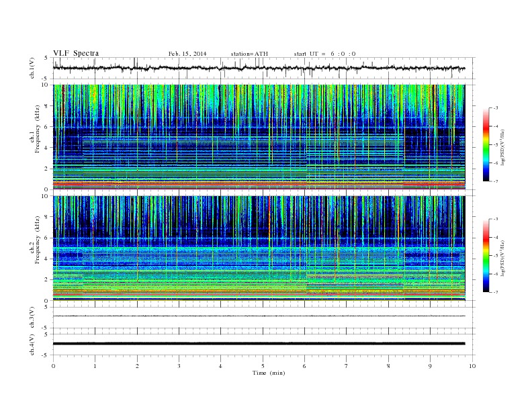Click the "ch.3(V)" axis label
This screenshot has width=532, height=411.
[32, 318]
